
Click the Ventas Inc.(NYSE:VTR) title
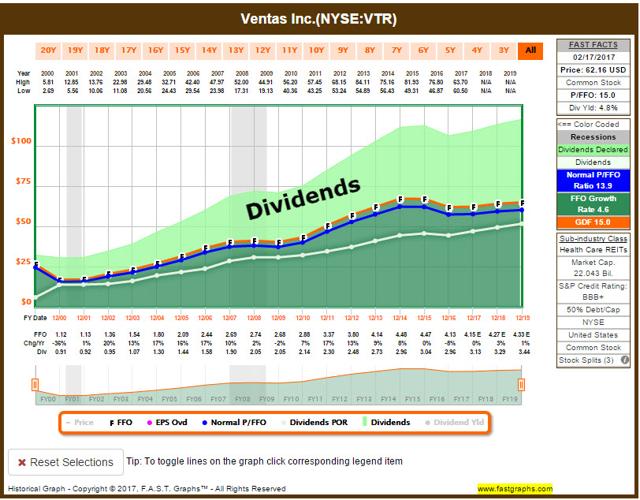tap(319, 19)
